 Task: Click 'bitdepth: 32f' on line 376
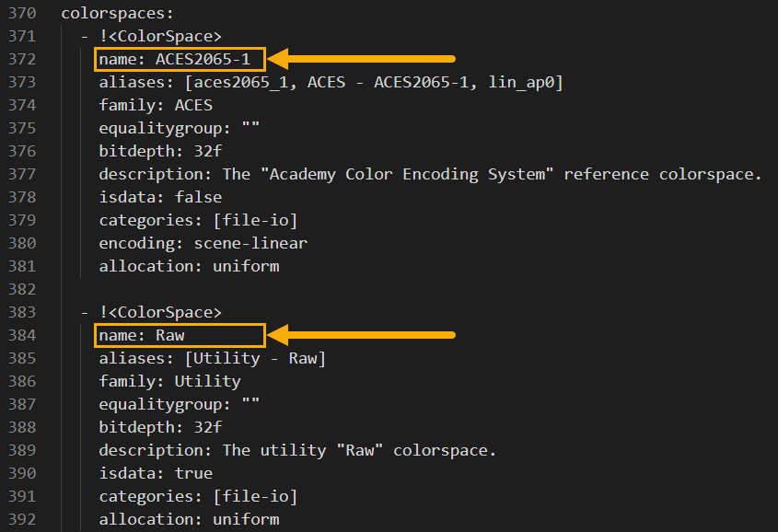160,151
